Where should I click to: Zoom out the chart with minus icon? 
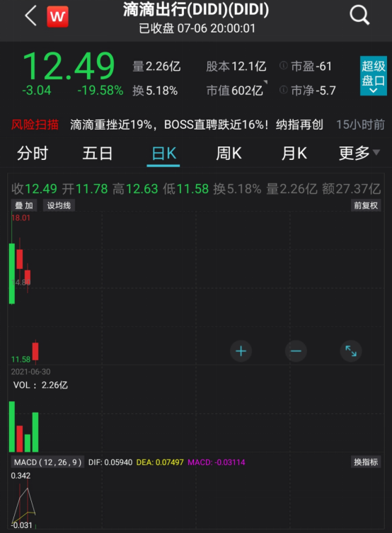[x=296, y=351]
